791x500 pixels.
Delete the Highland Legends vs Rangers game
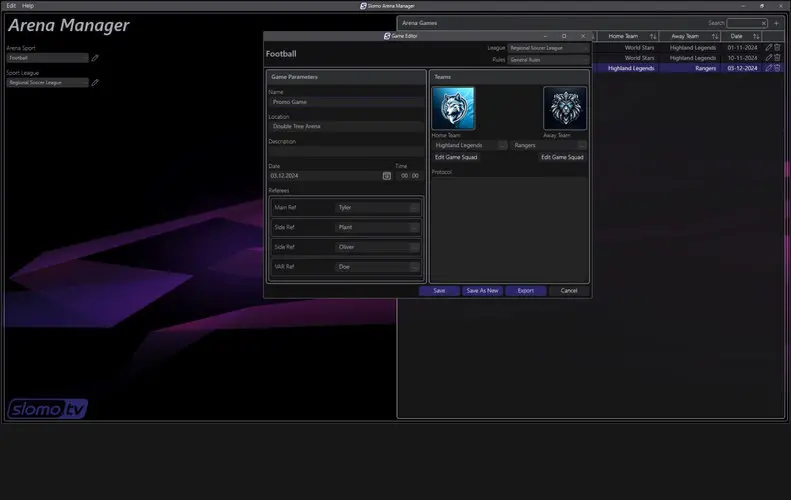point(777,68)
